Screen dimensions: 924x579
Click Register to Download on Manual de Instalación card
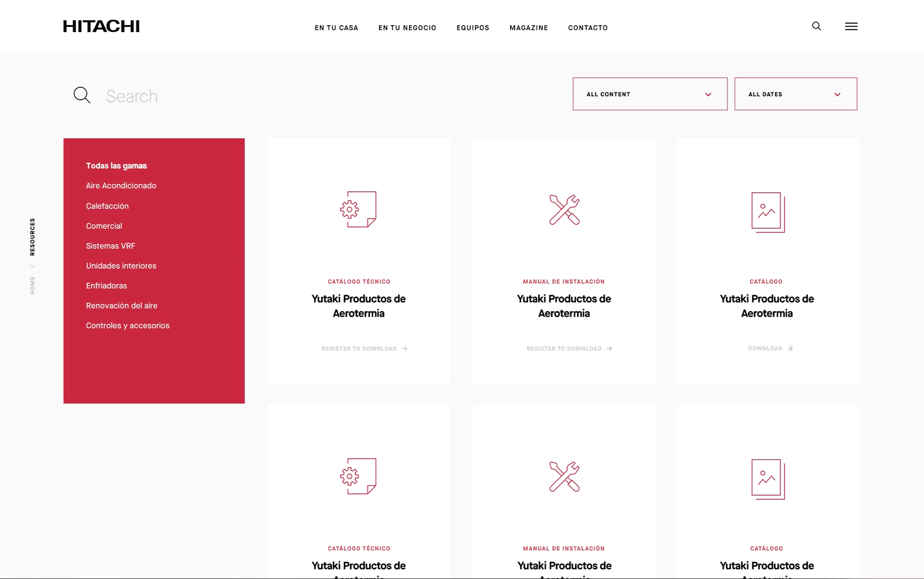[569, 349]
